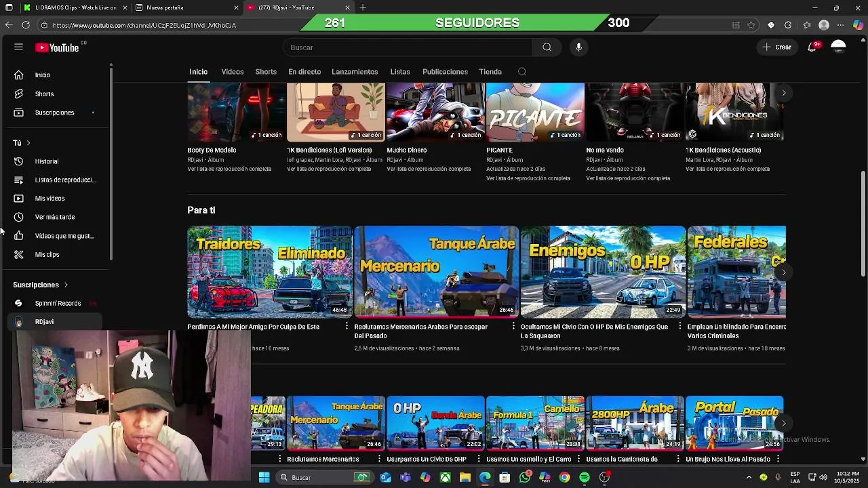This screenshot has width=868, height=488.
Task: Play the Portal Pasado 24:56 thumbnail
Action: (x=734, y=423)
